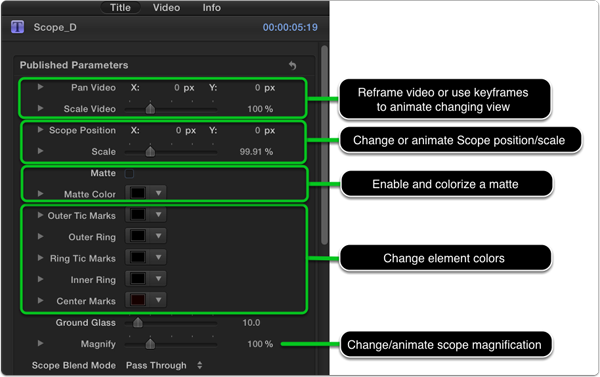This screenshot has width=600, height=377.
Task: Click the Magnify slider handle
Action: click(150, 344)
